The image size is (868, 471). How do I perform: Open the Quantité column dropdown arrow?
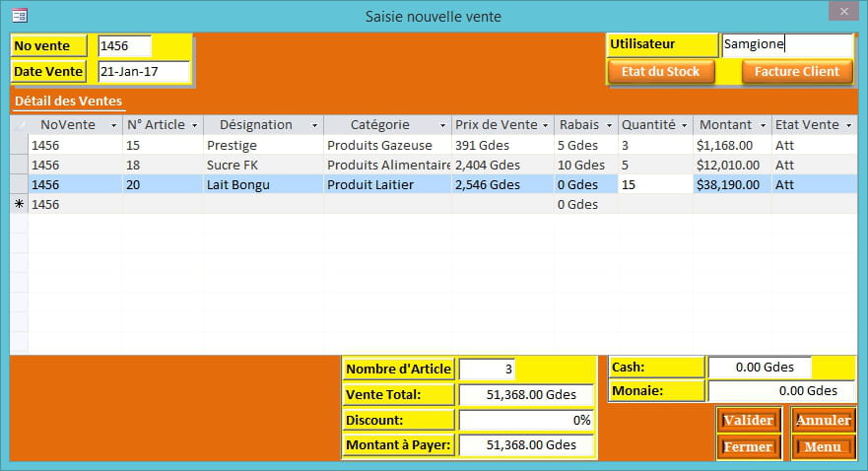[684, 126]
